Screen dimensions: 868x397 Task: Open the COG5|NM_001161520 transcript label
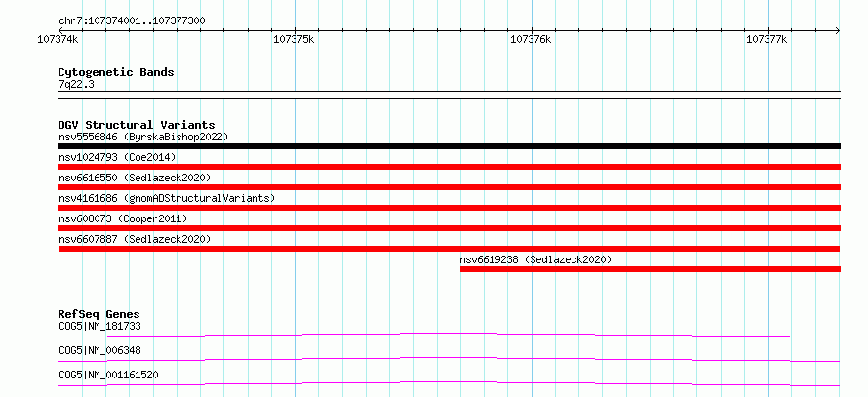(x=108, y=375)
